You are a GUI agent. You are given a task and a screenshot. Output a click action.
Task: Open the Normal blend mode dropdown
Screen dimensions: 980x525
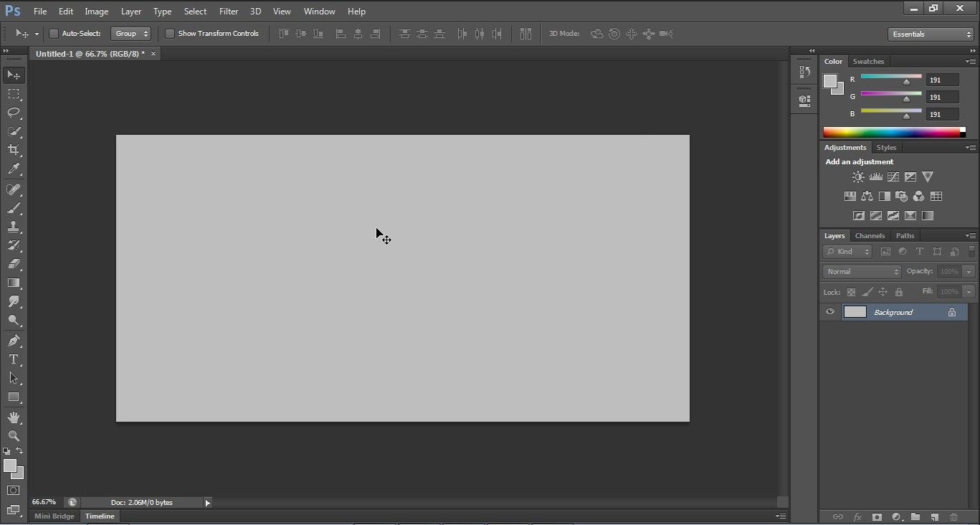(862, 272)
